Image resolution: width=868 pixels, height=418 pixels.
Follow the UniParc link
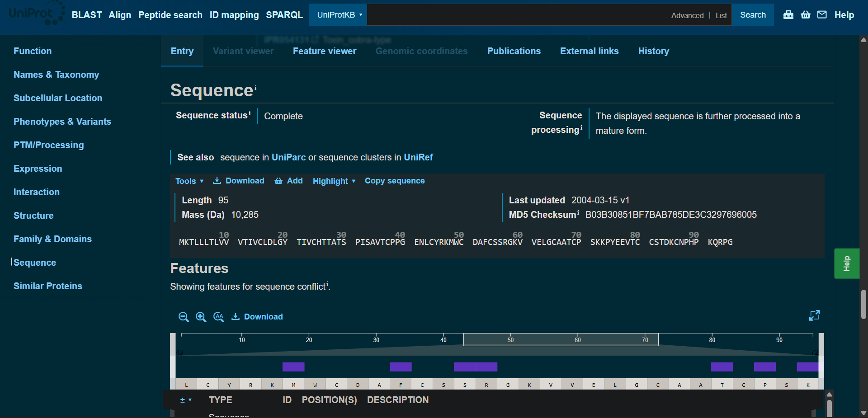click(288, 157)
